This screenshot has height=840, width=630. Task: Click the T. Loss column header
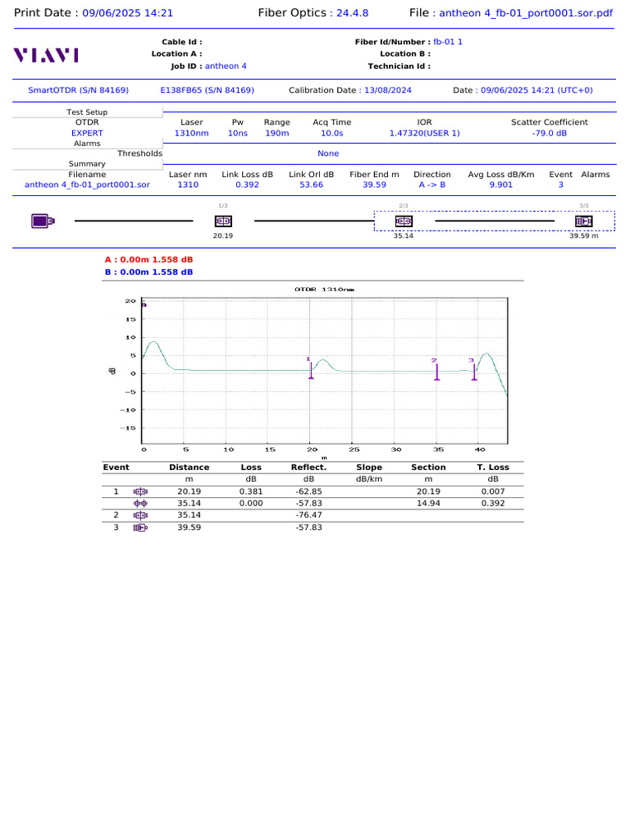tap(493, 467)
